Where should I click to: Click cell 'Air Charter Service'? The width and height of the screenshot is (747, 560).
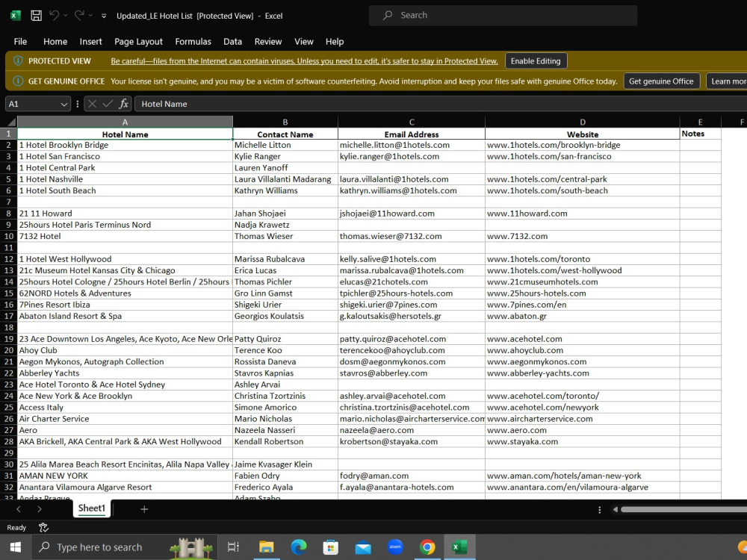point(125,419)
